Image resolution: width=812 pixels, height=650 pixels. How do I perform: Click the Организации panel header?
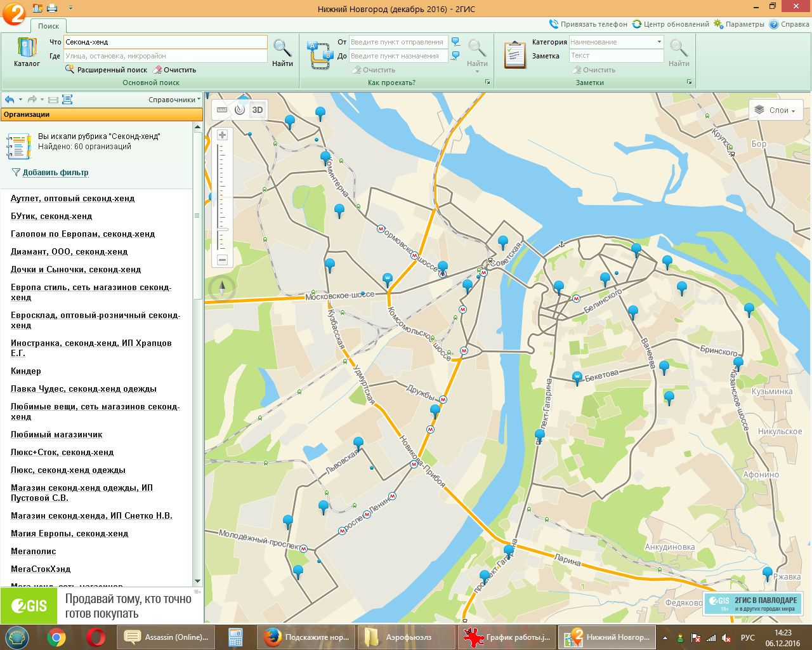click(101, 114)
